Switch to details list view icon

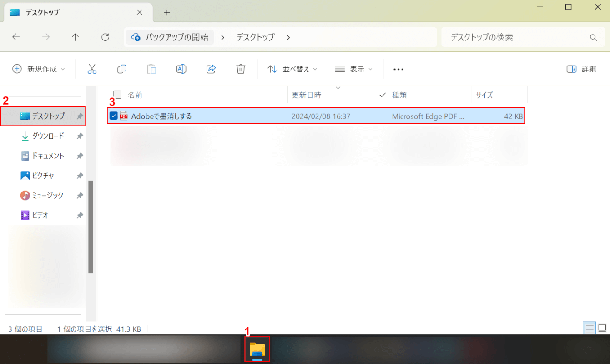tap(590, 328)
